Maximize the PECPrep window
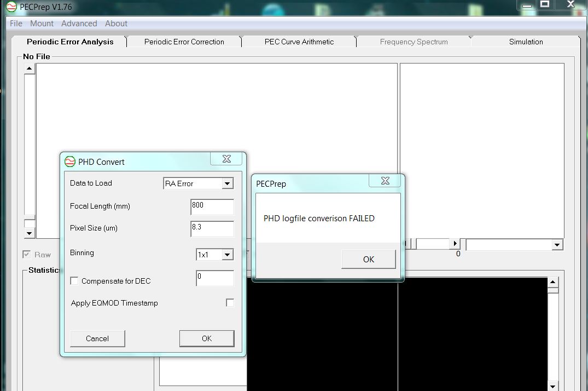This screenshot has height=391, width=588. 544,4
